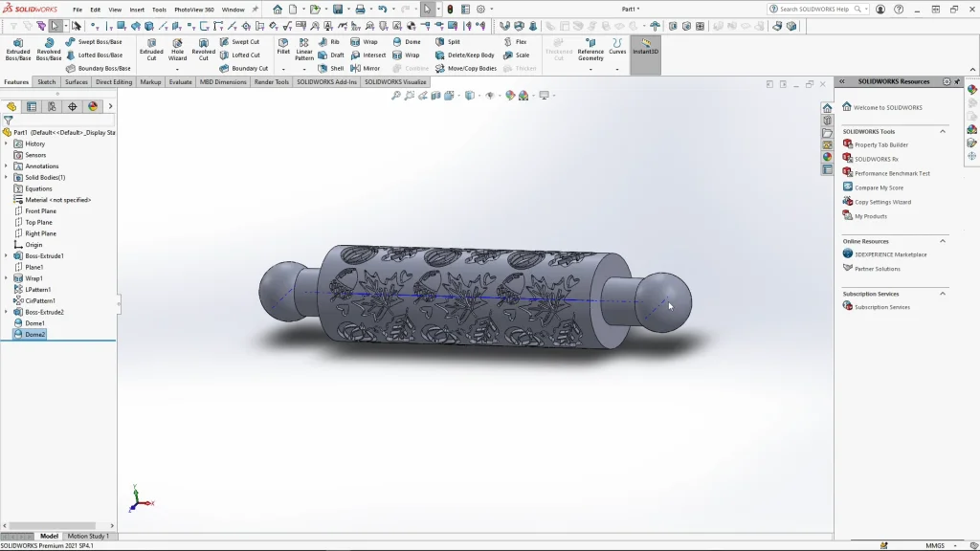Open the Property Tab Builder link

[x=880, y=145]
